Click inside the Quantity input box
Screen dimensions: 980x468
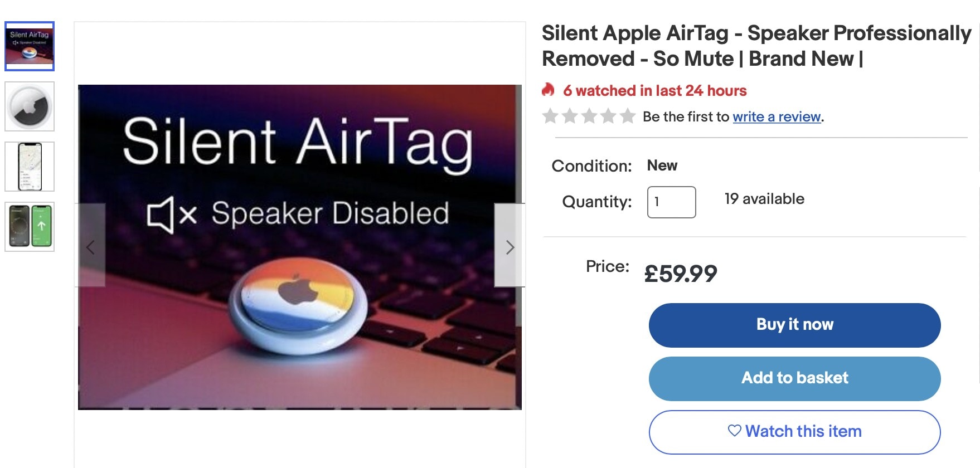[671, 202]
